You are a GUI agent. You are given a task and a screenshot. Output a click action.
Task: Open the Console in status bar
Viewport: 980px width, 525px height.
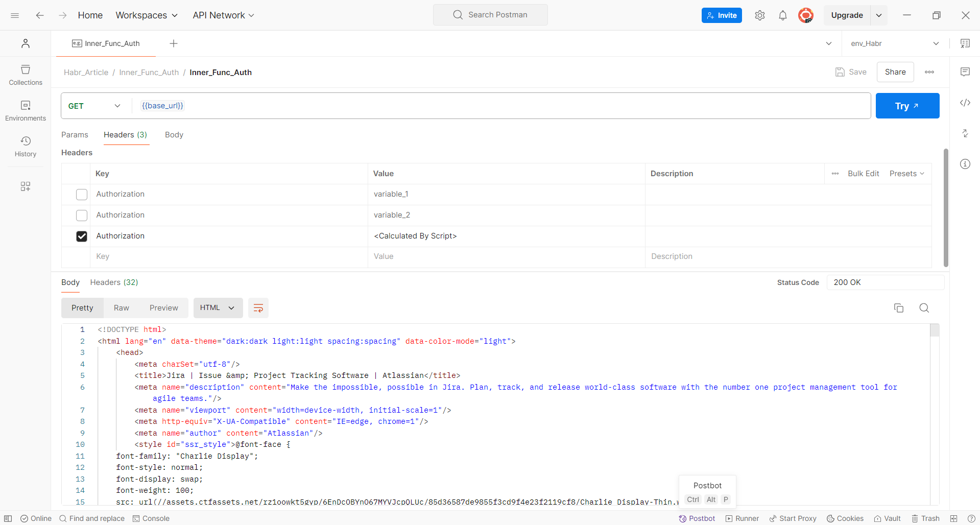[151, 518]
